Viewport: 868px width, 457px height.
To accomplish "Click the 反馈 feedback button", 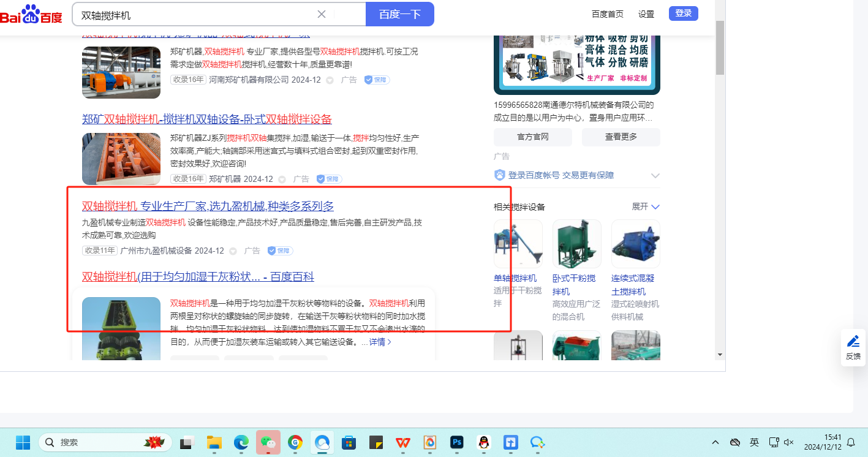I will coord(853,347).
